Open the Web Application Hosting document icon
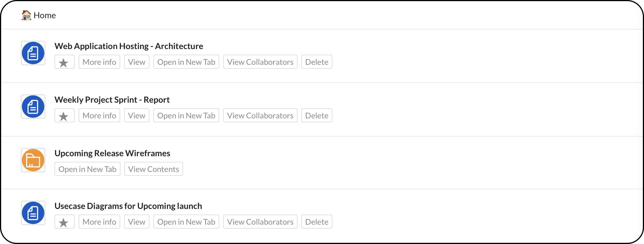The width and height of the screenshot is (644, 244). pos(33,53)
